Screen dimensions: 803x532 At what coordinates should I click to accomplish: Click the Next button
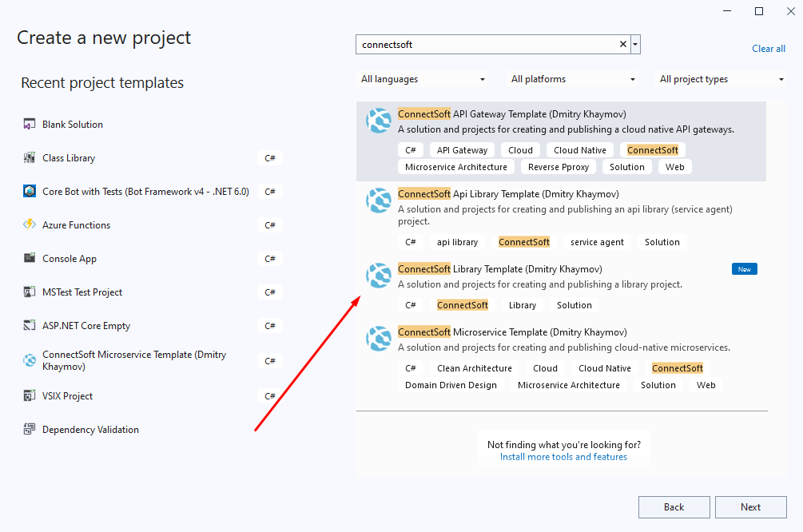point(750,506)
